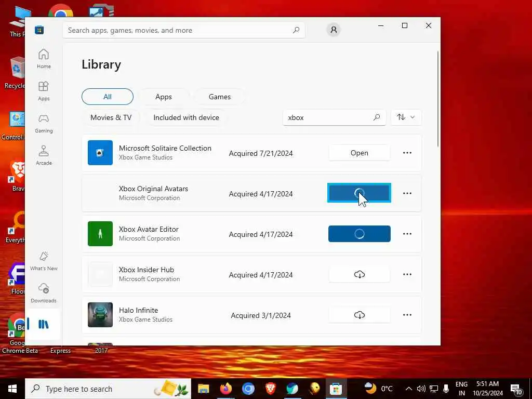Click the library vertical scrollbar
532x399 pixels.
pyautogui.click(x=438, y=98)
